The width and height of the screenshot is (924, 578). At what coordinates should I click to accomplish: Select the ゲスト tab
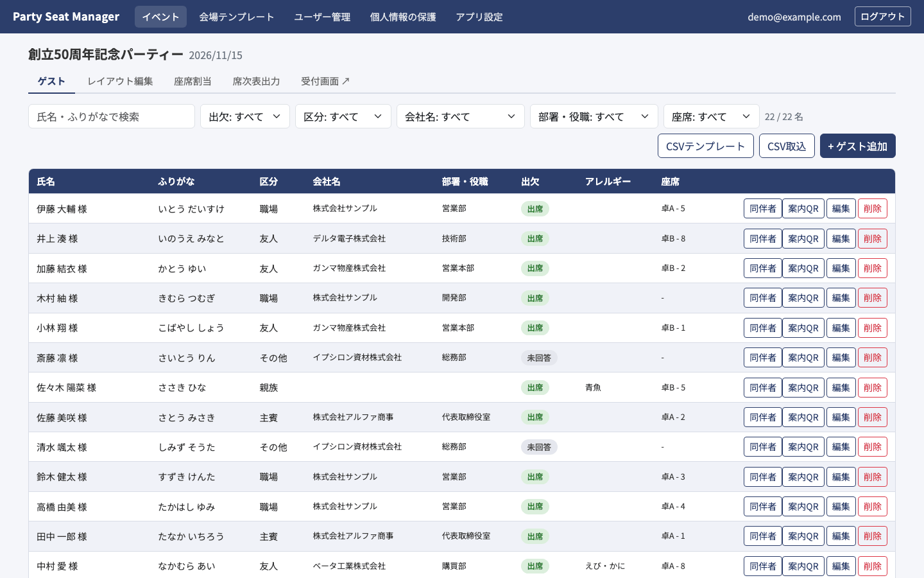tap(51, 81)
